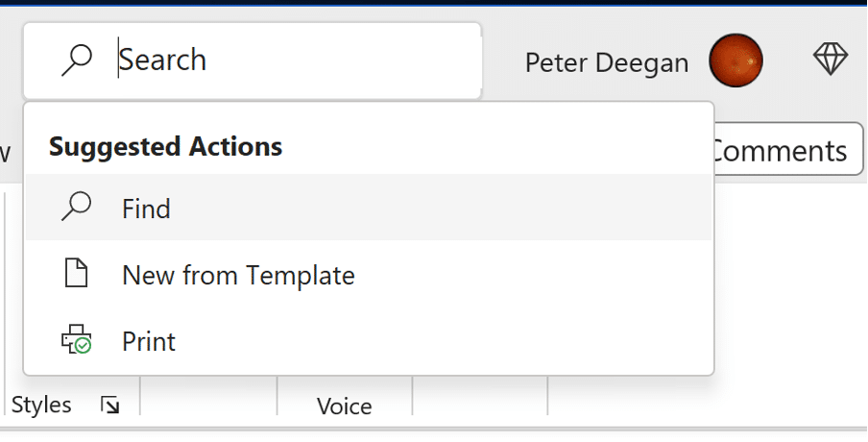Click the Styles group label

(x=41, y=405)
